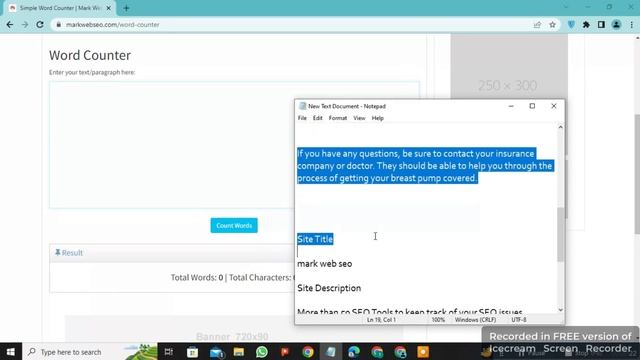Click the Total Words count text
Image resolution: width=640 pixels, height=360 pixels.
pos(197,278)
